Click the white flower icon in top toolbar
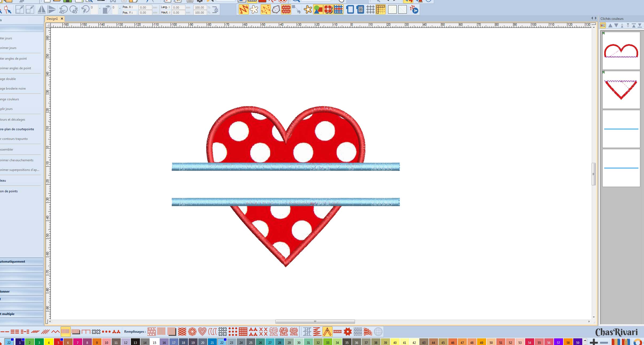This screenshot has height=345, width=644. 254,10
